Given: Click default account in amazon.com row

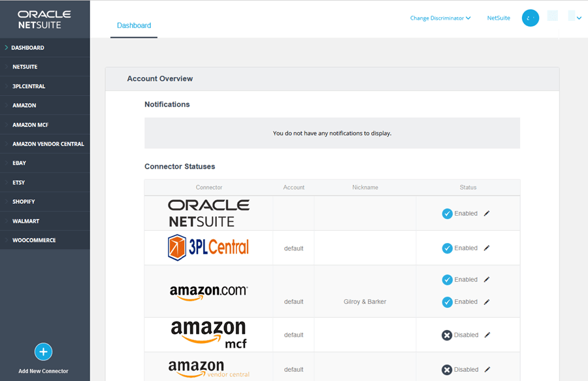Looking at the screenshot, I should (x=293, y=301).
